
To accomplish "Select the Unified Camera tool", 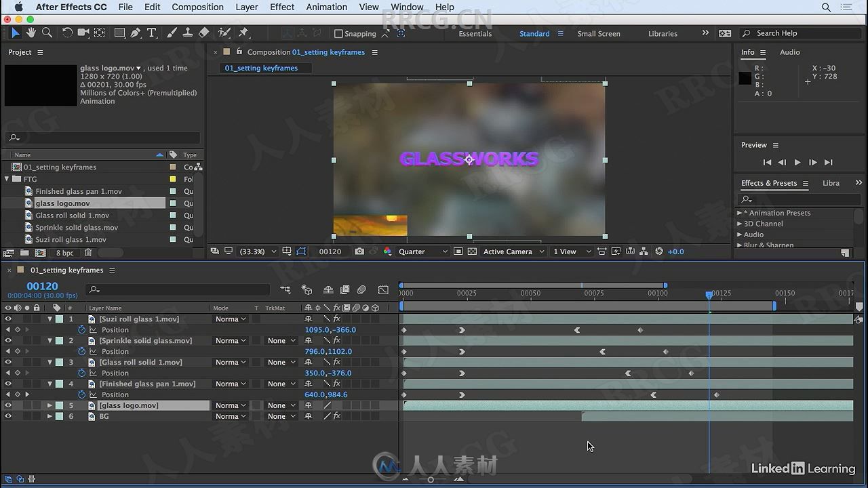I will (83, 33).
